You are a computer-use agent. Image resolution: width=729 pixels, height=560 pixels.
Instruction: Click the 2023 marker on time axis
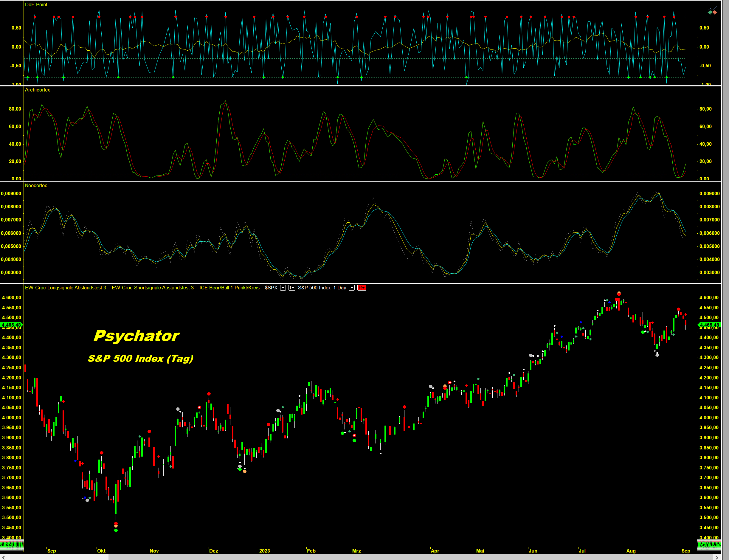[264, 551]
